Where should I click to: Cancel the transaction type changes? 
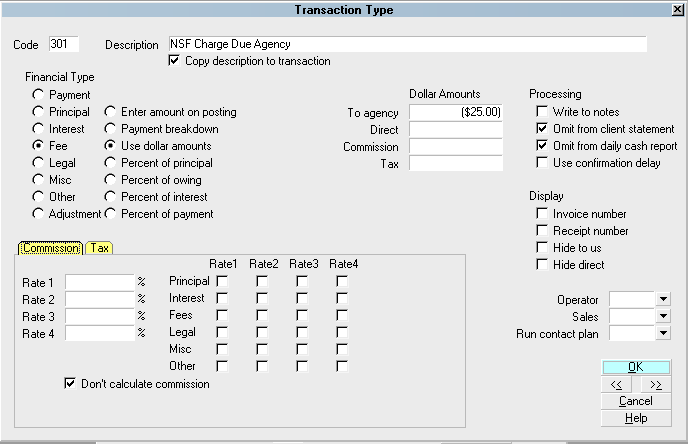click(x=636, y=401)
